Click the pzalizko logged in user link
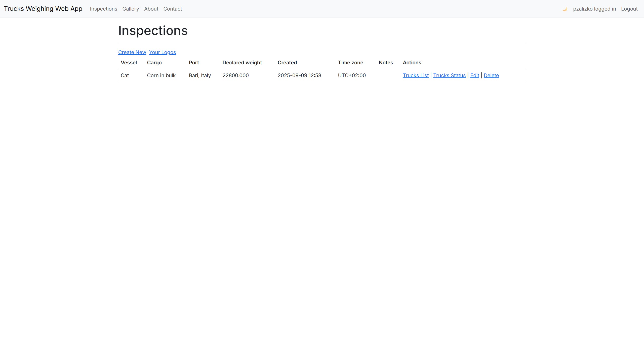644x362 pixels. [594, 9]
